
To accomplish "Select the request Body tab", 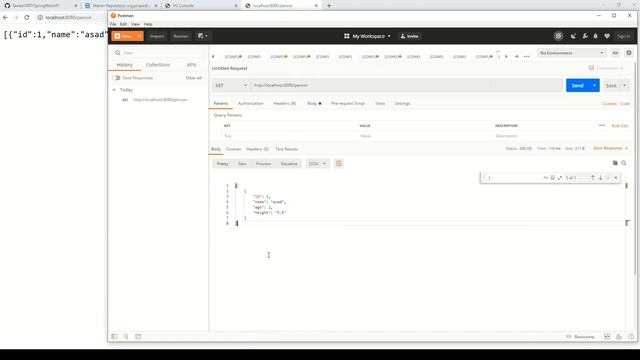I will point(314,103).
